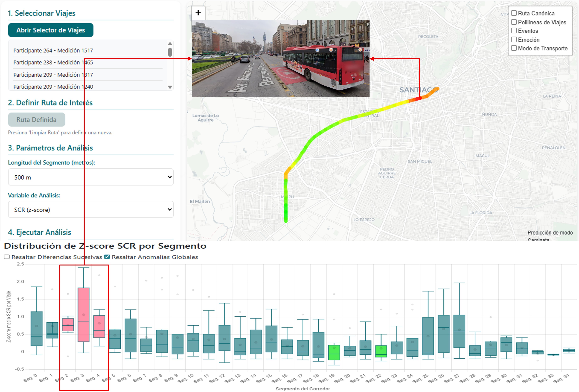Click the trip list scrollbar thumb
The width and height of the screenshot is (579, 392).
click(170, 52)
